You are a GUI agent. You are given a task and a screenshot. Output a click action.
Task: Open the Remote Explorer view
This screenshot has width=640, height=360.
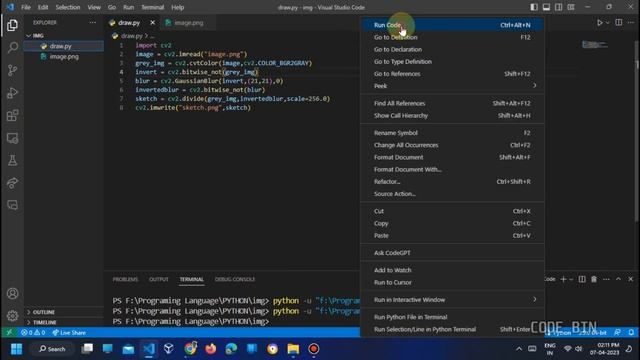[12, 138]
